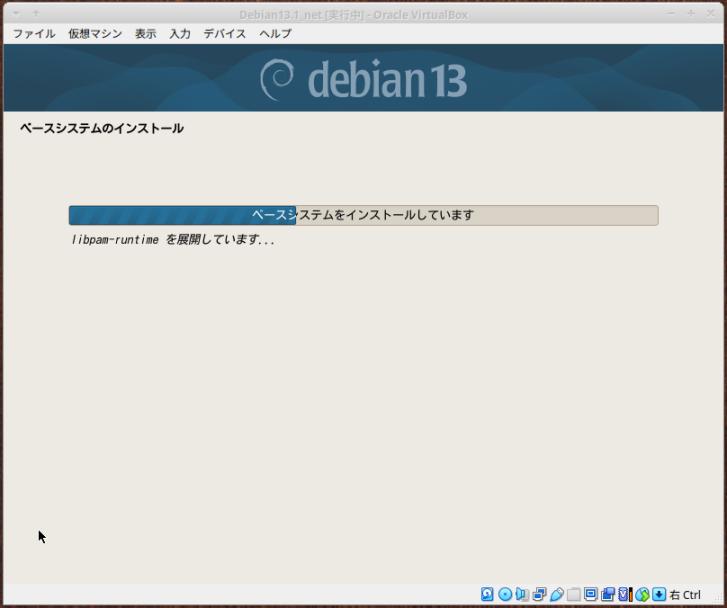
Task: Click the libpam-runtime を展開しています status text
Action: (x=173, y=240)
